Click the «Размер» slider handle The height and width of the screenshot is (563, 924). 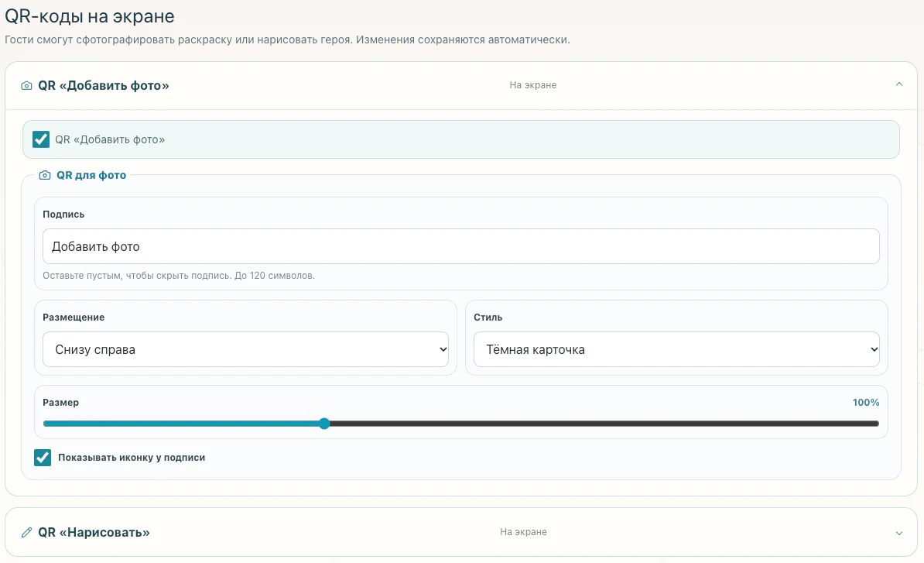click(324, 424)
